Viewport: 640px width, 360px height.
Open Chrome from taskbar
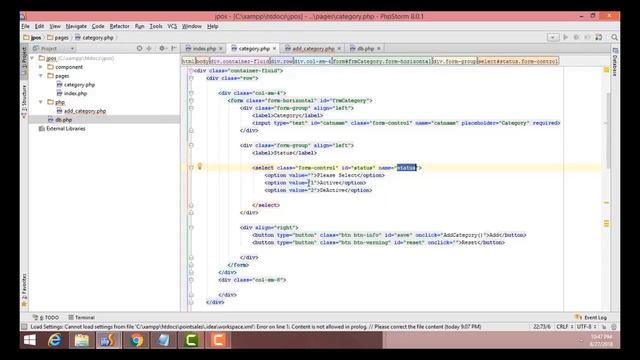point(136,340)
